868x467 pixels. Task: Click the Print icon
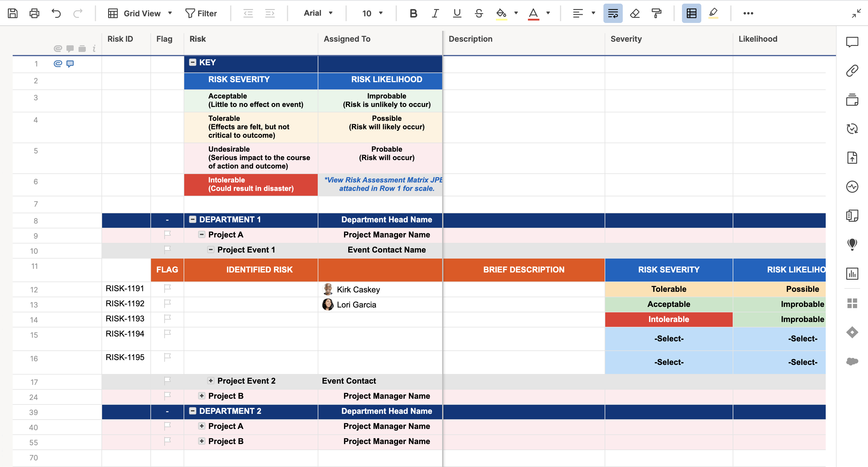34,14
